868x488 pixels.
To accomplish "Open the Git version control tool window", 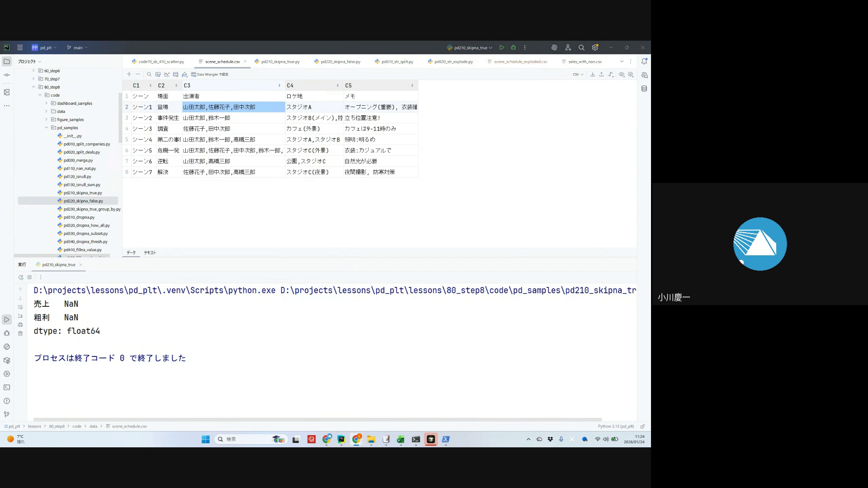I will click(7, 414).
